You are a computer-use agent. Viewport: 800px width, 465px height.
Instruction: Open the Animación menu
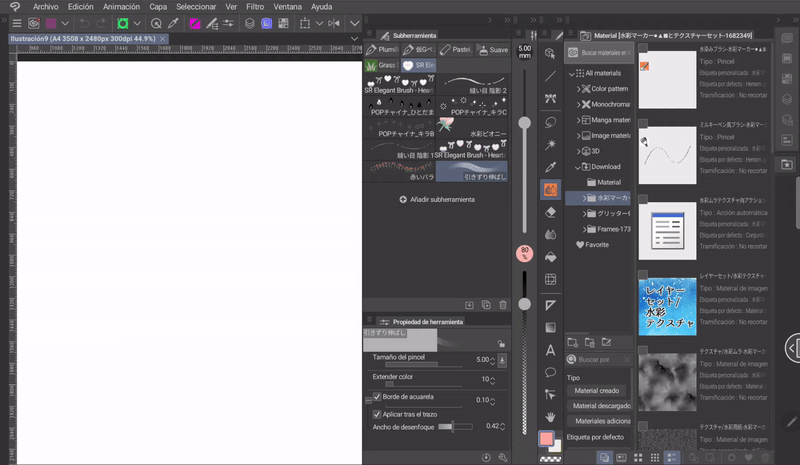click(x=121, y=7)
